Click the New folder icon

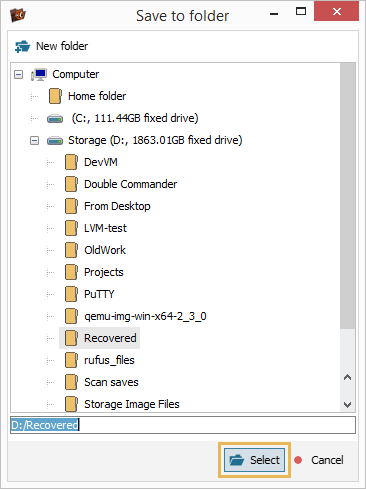[22, 46]
